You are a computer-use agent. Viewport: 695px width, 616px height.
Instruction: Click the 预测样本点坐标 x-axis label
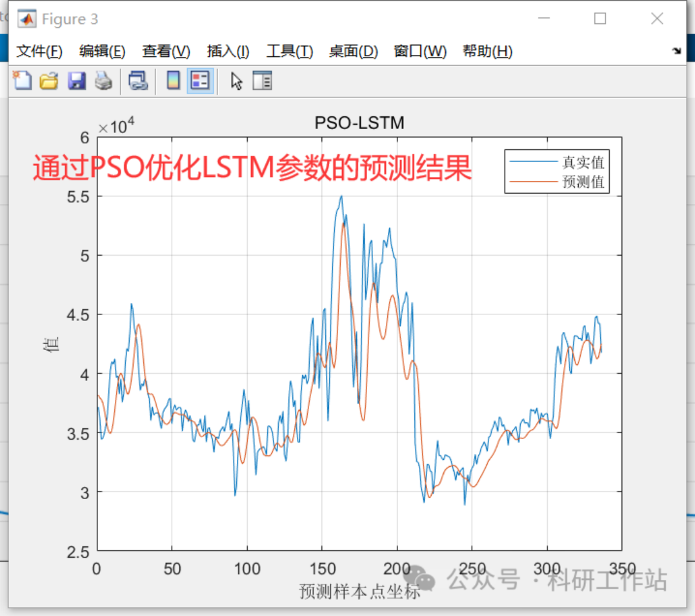click(359, 591)
